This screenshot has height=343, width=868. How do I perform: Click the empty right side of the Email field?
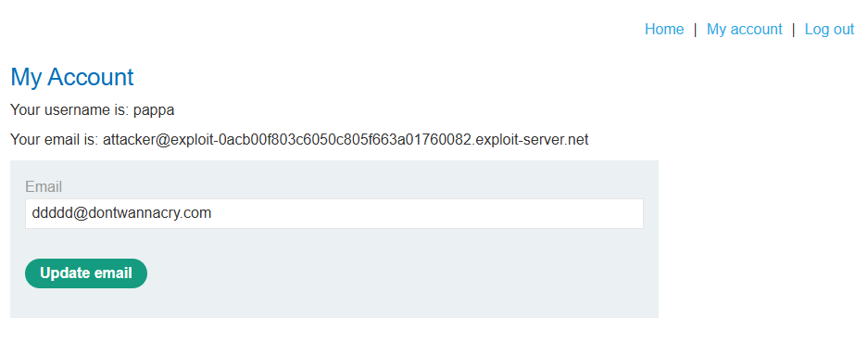pos(432,213)
